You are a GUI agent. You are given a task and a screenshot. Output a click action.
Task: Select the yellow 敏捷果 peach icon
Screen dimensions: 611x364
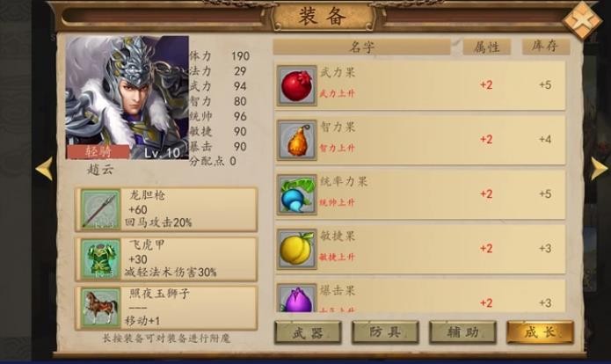pos(296,250)
